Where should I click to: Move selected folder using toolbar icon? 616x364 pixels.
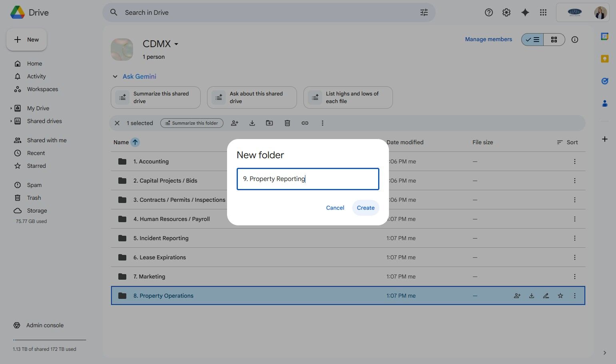[269, 123]
